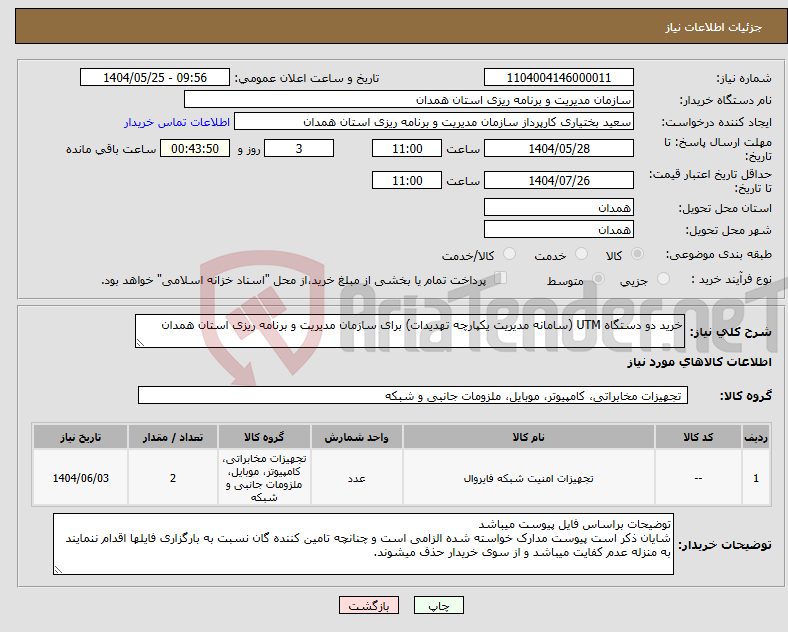Click the quantity cell showing 2
Viewport: 788px width, 632px height.
(173, 478)
